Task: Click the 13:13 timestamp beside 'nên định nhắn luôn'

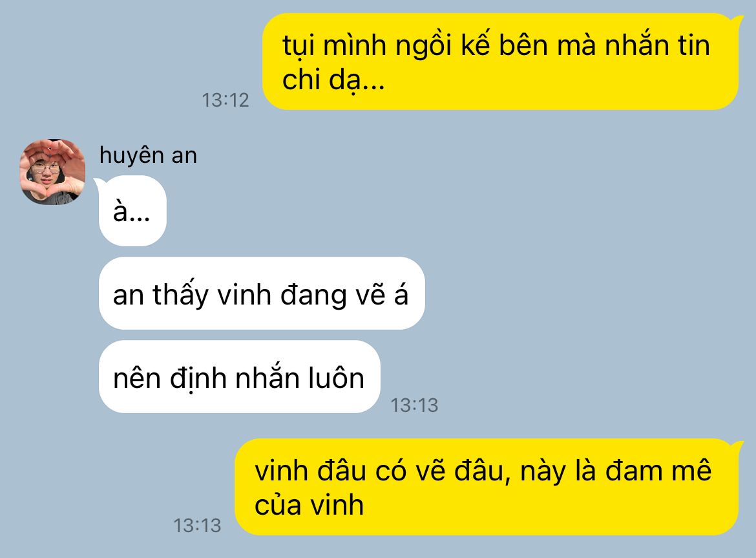Action: pyautogui.click(x=414, y=405)
